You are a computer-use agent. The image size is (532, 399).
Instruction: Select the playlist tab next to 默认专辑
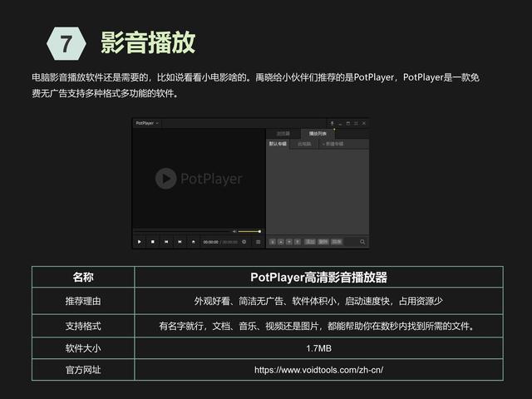(x=304, y=144)
